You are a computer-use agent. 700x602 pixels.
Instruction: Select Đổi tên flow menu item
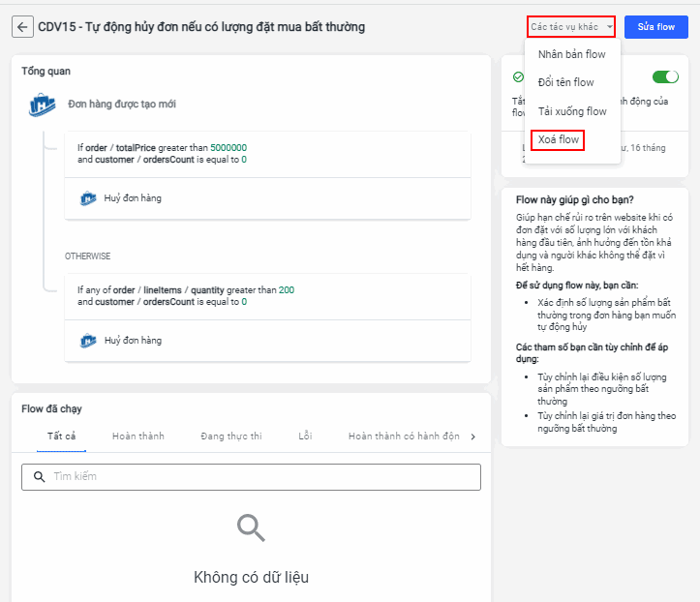click(x=565, y=82)
